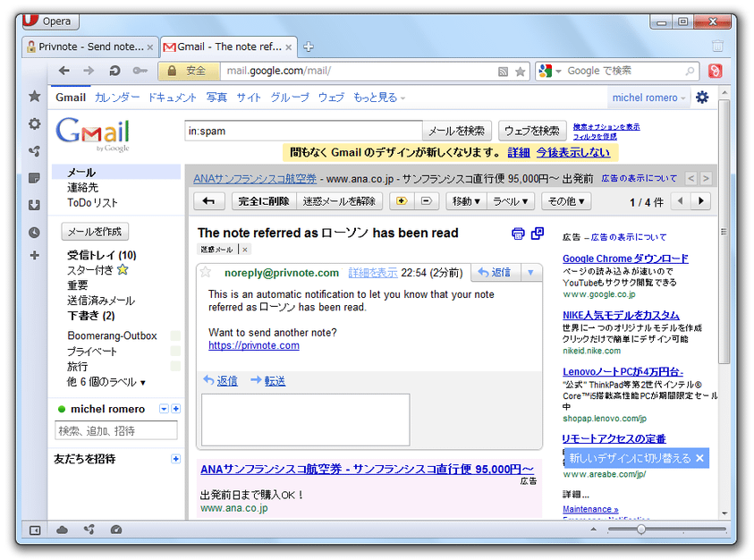The height and width of the screenshot is (560, 754).
Task: Toggle the panel button in status bar
Action: pyautogui.click(x=35, y=530)
